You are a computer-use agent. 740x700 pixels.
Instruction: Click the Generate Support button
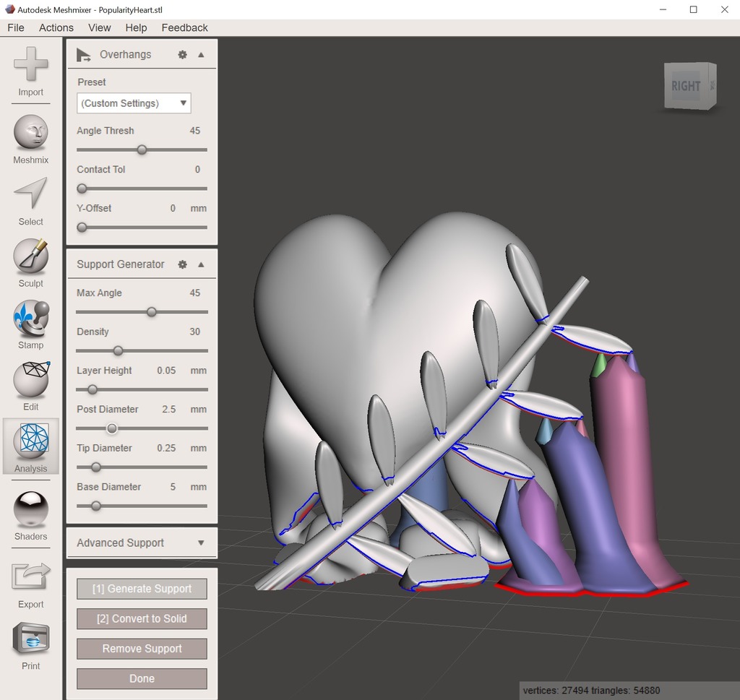point(142,589)
